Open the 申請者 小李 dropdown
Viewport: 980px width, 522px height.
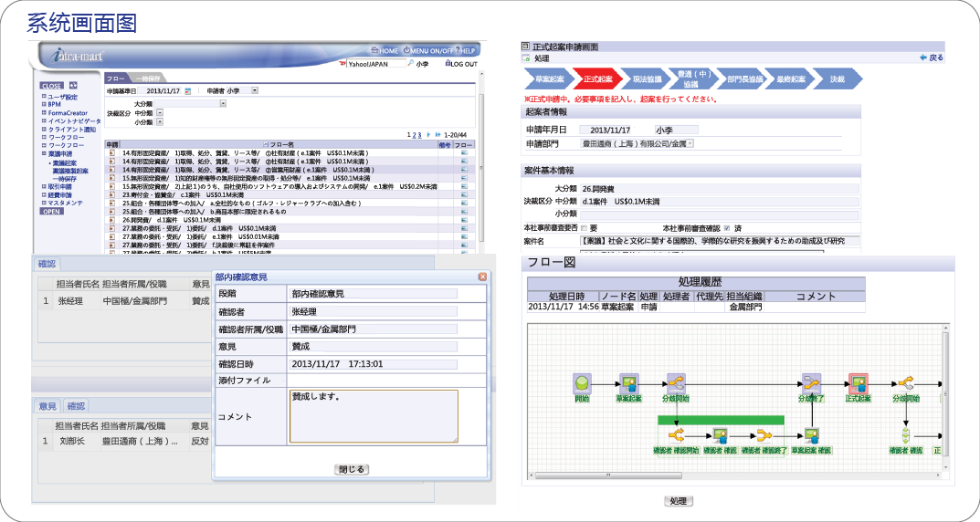point(254,91)
